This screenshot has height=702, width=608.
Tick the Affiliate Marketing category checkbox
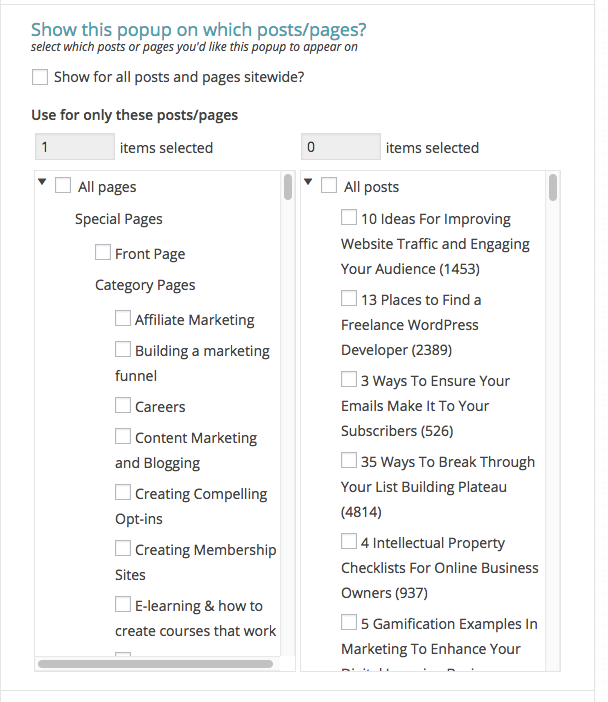pos(123,319)
